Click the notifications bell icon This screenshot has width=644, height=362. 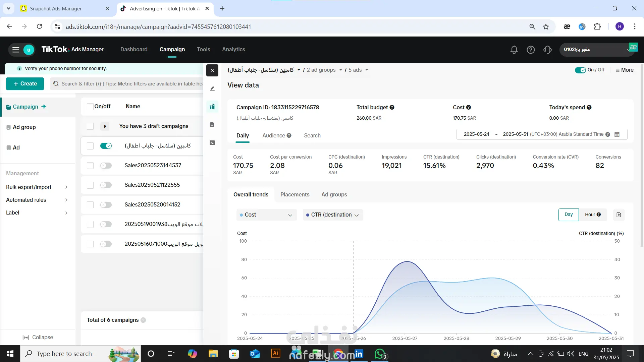514,50
